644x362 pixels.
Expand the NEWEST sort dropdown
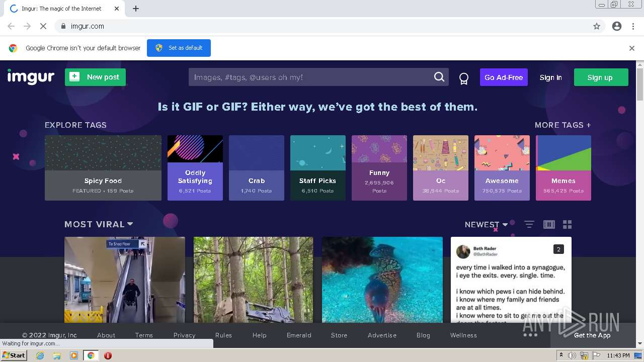486,225
